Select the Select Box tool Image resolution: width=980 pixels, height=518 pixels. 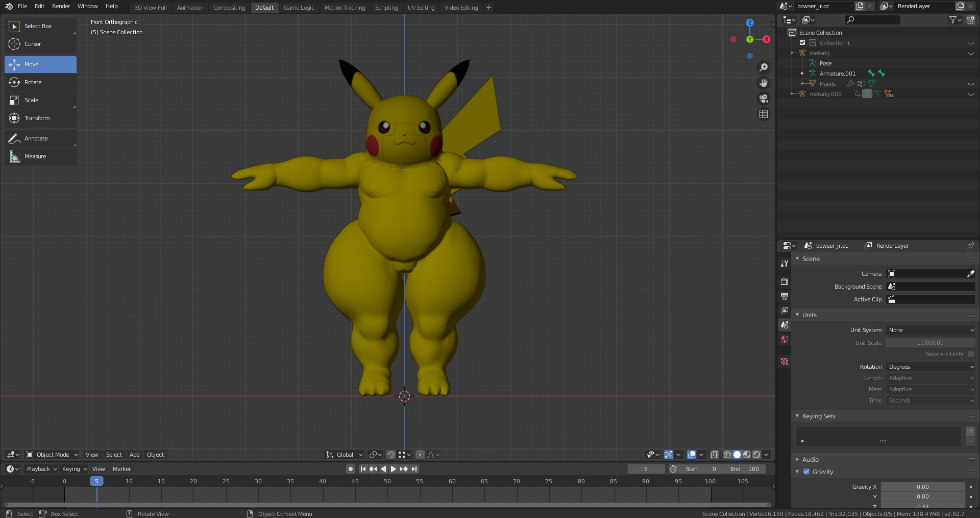coord(40,26)
